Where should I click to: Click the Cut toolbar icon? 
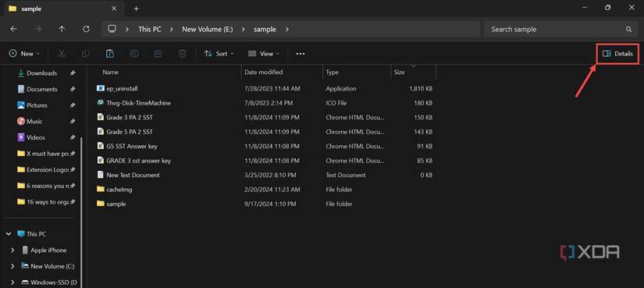[61, 53]
